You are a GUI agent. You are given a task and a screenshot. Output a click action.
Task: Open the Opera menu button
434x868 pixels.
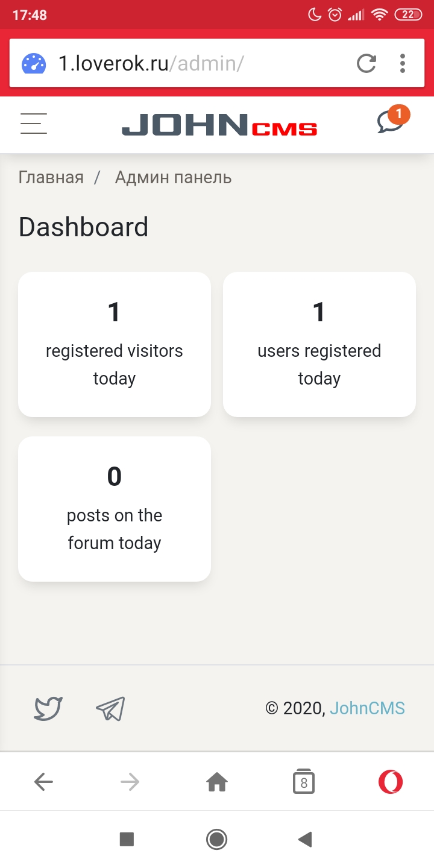391,782
